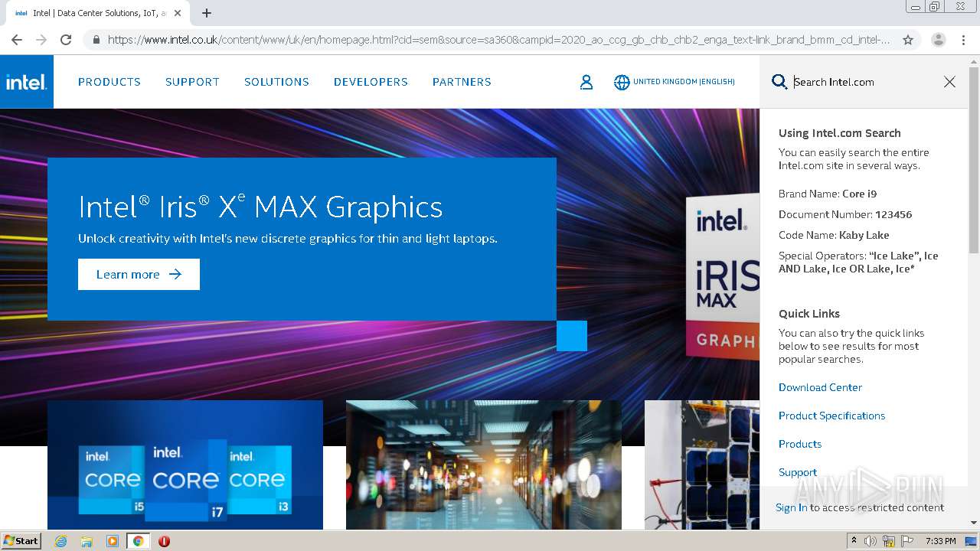
Task: Click the Iris Xe MAX badge image
Action: pos(723,278)
